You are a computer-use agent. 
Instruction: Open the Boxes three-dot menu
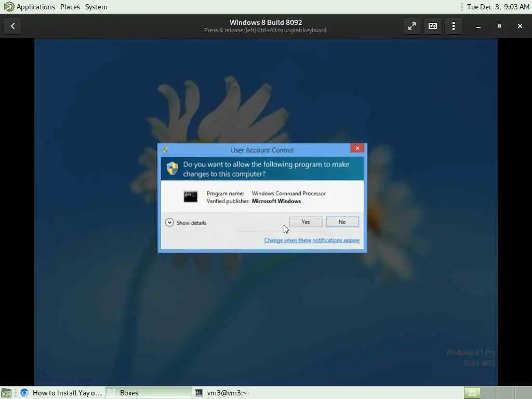[454, 26]
